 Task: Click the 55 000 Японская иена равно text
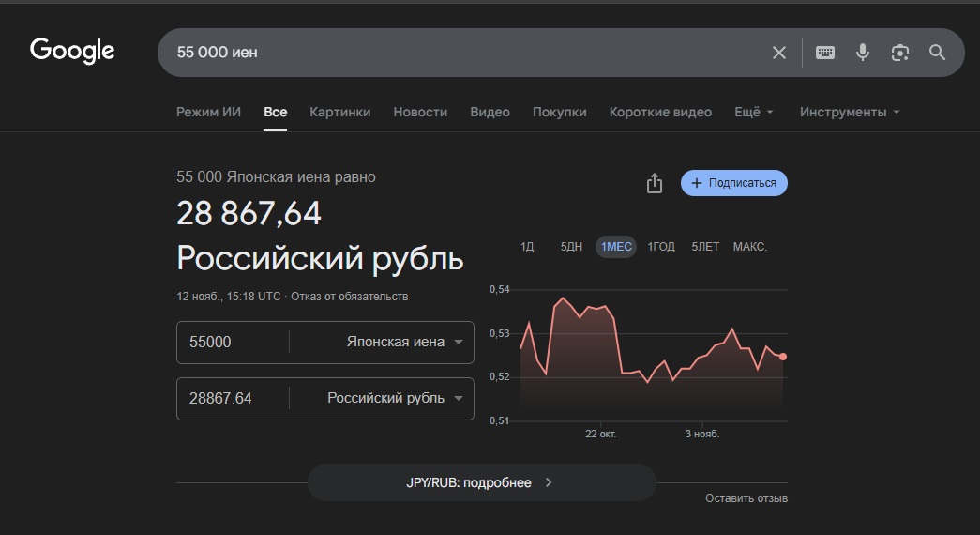click(x=276, y=177)
